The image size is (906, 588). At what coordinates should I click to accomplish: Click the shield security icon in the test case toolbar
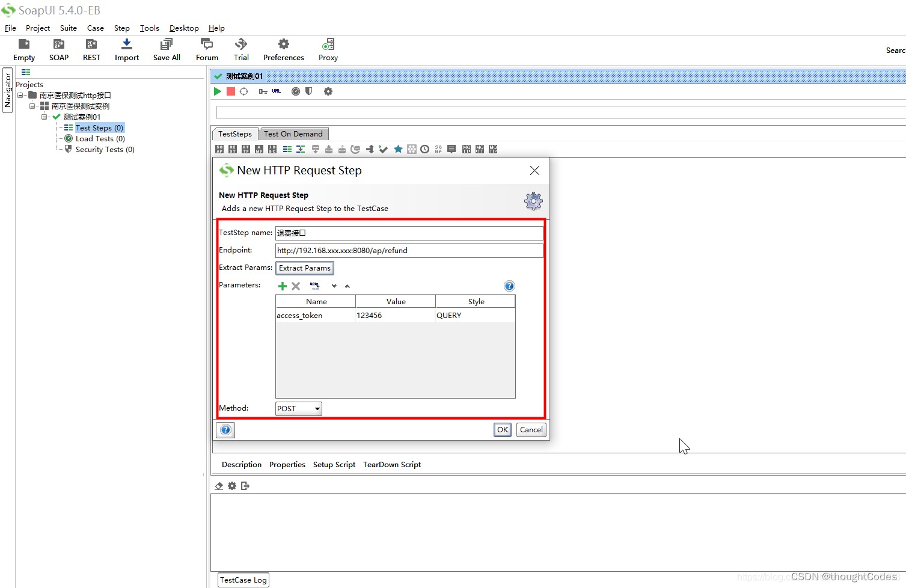pos(309,91)
